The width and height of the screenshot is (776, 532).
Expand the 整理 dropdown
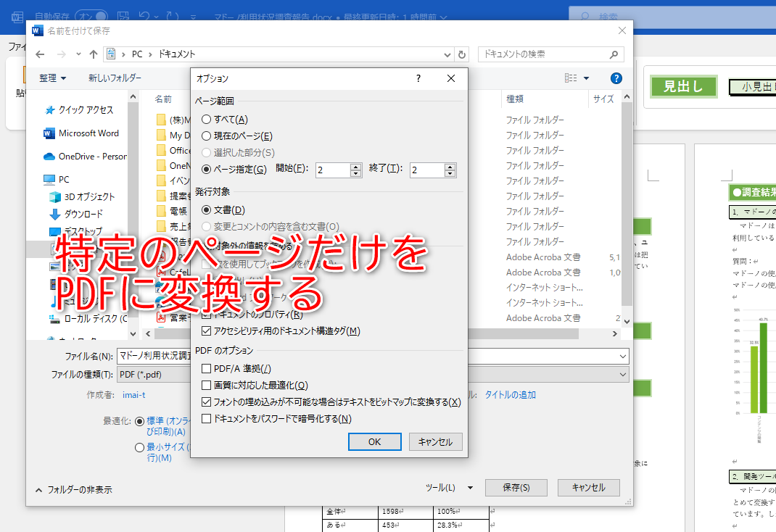(52, 78)
